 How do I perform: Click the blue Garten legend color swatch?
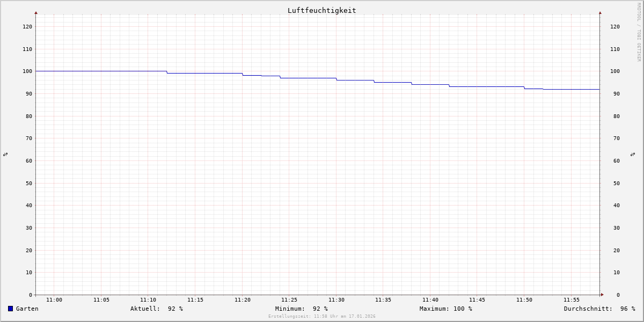tap(10, 309)
